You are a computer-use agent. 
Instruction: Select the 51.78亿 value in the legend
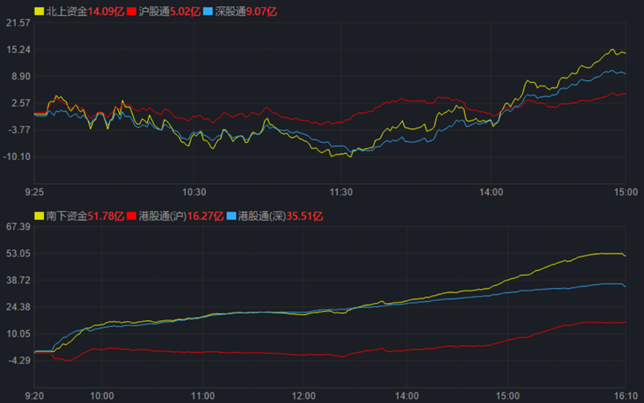coord(106,216)
